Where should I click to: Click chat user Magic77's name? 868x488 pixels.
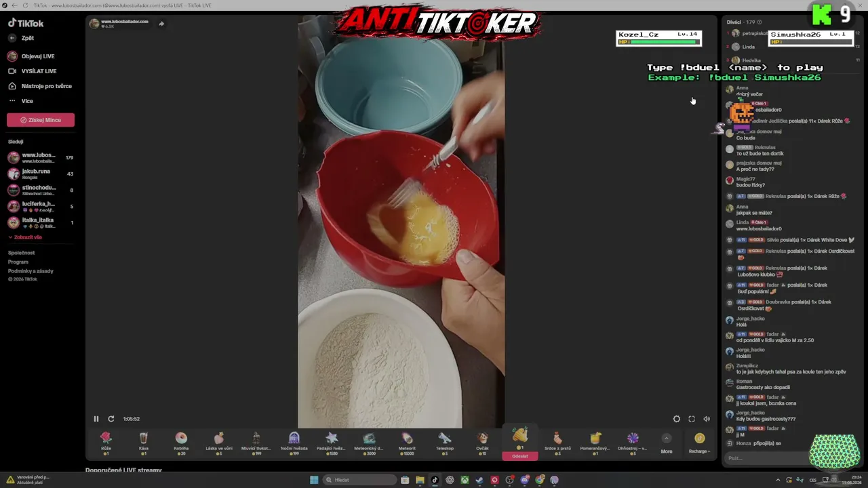[746, 180]
